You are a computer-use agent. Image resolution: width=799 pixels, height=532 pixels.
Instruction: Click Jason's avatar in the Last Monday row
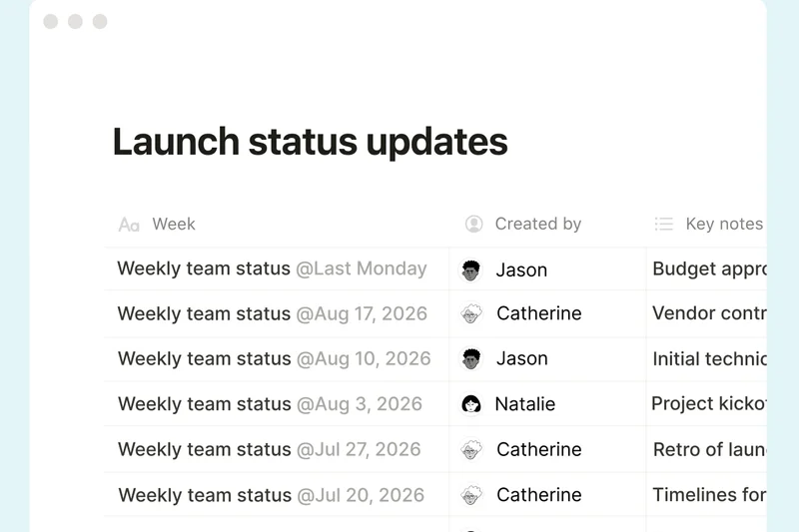(471, 269)
